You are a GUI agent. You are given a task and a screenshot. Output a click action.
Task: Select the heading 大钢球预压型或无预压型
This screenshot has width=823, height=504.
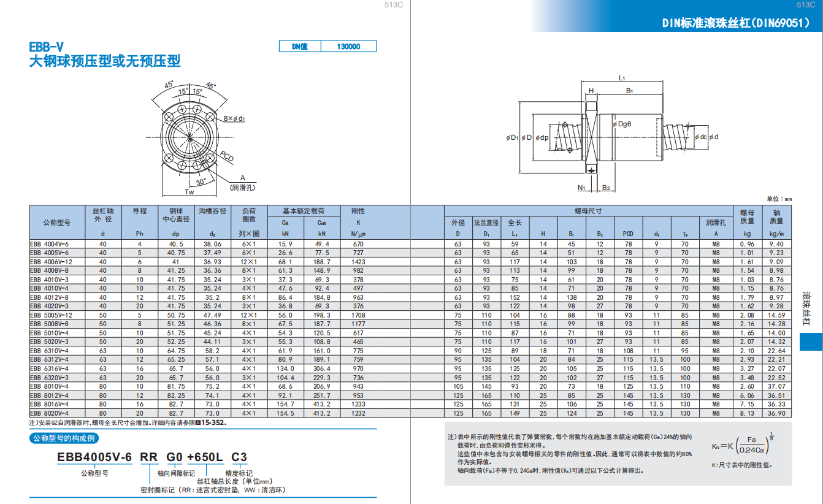(105, 61)
